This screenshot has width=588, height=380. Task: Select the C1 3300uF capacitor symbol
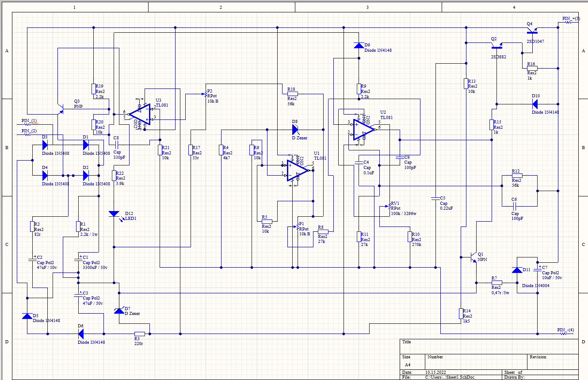pyautogui.click(x=78, y=258)
